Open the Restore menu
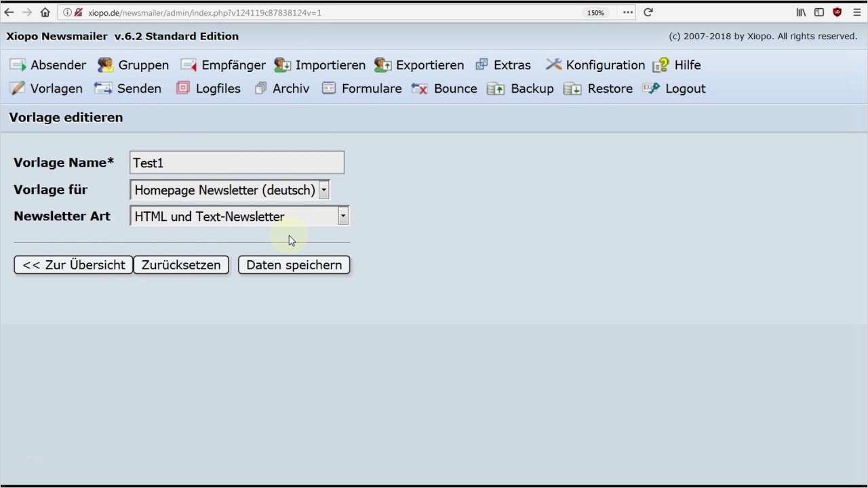Screen dimensions: 868x488 tap(610, 89)
